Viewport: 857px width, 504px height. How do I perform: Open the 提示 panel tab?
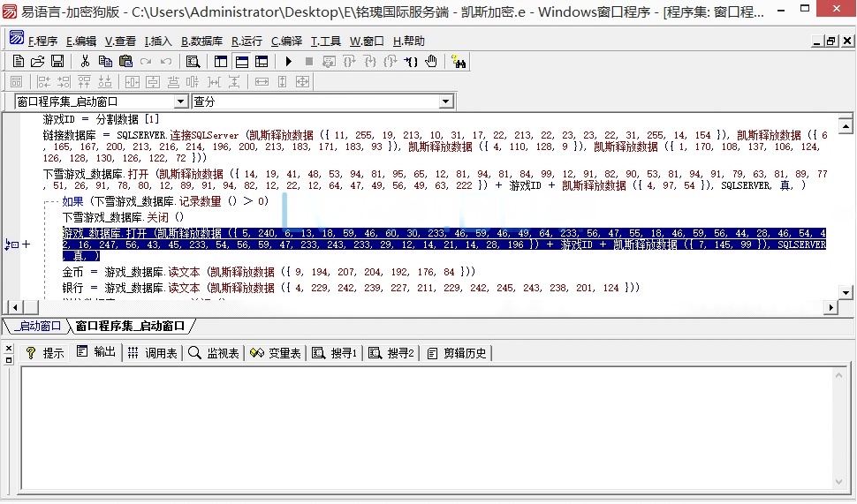45,353
